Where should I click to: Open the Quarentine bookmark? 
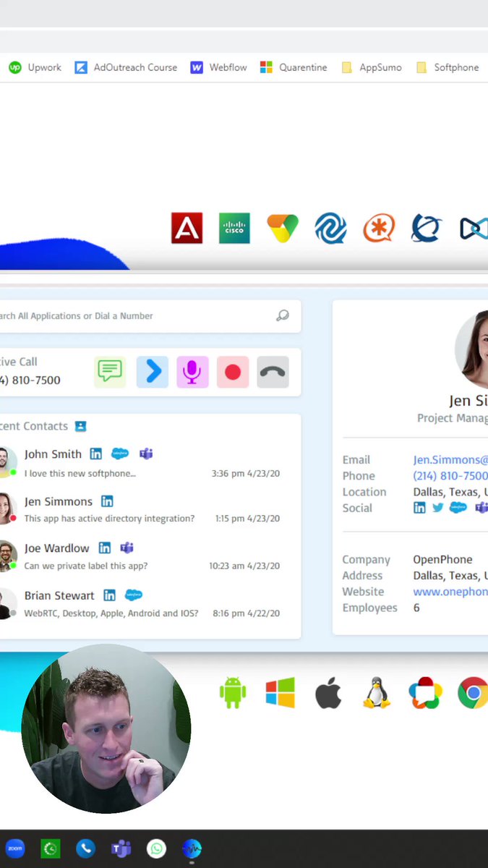tap(294, 67)
